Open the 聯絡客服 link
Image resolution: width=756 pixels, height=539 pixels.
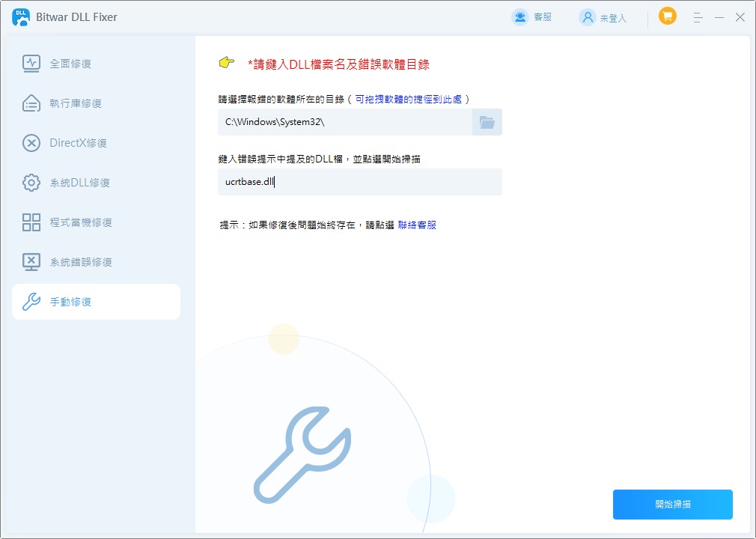click(417, 225)
